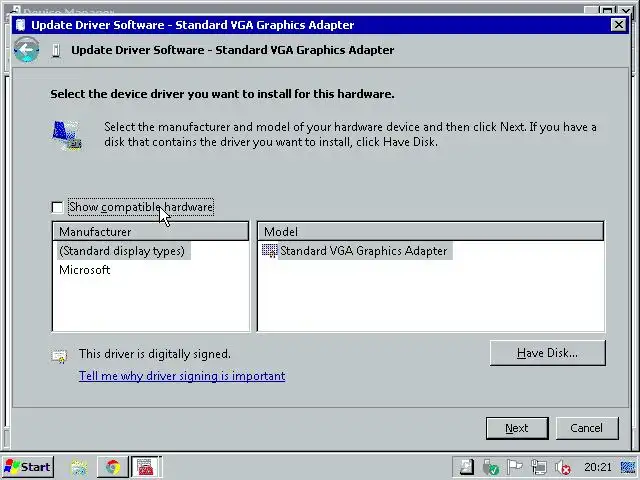Open the network tray icon

(539, 467)
